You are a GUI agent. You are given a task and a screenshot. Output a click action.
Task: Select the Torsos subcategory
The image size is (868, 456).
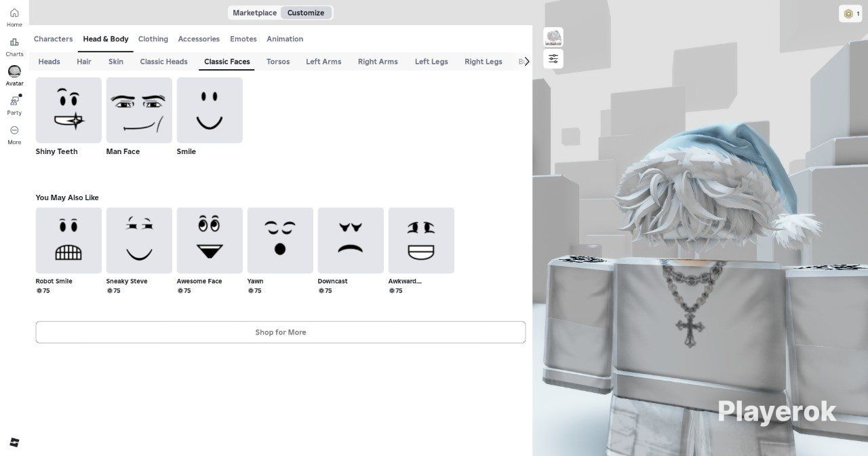coord(278,62)
